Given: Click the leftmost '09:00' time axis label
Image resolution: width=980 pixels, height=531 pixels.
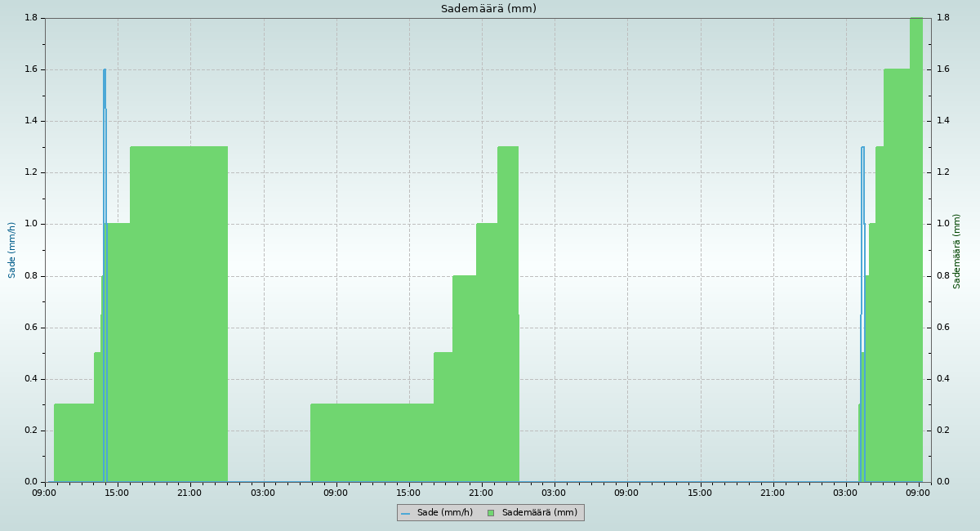Looking at the screenshot, I should (x=45, y=493).
